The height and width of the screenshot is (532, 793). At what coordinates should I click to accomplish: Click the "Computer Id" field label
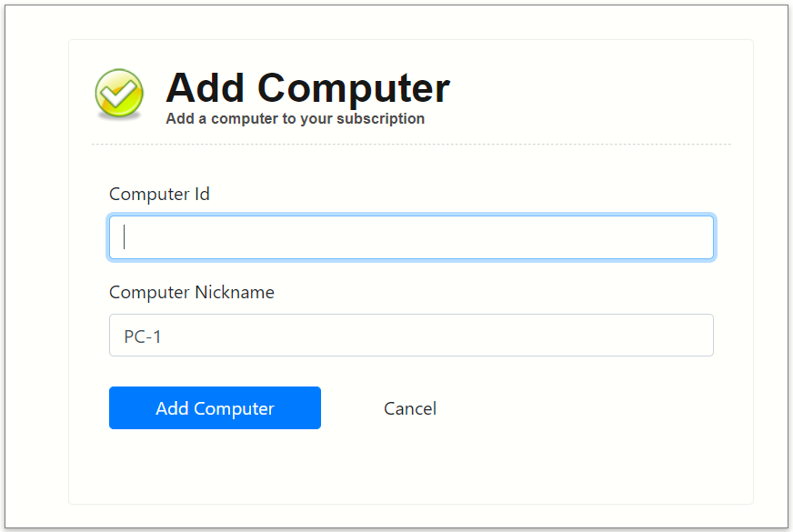point(159,194)
